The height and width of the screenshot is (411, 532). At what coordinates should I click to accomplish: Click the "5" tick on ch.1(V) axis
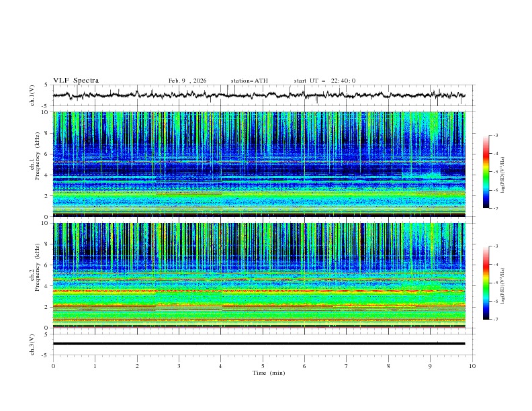(x=46, y=85)
